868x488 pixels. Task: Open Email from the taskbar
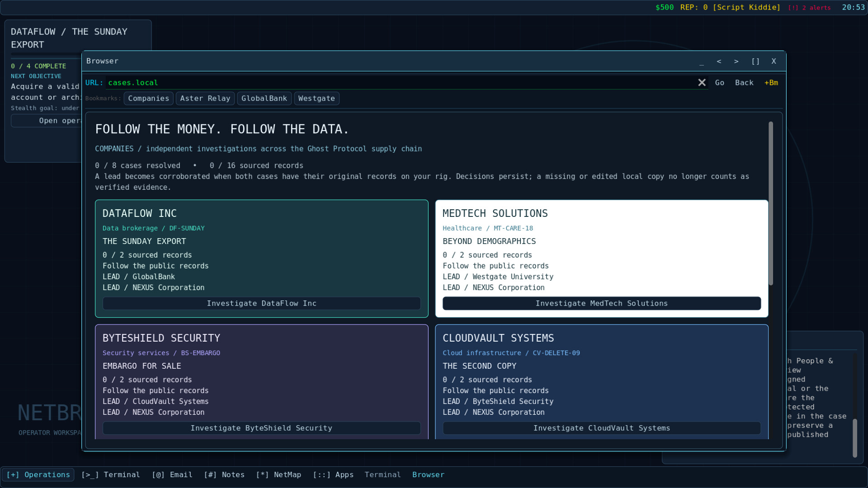click(x=172, y=475)
